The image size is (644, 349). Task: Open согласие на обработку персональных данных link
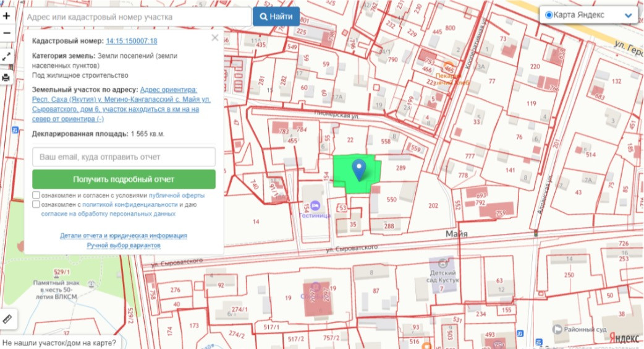tap(108, 213)
